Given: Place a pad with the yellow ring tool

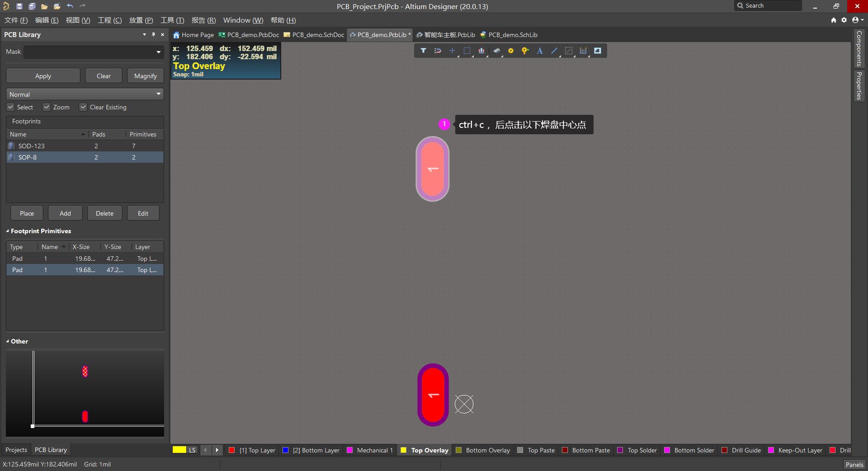Looking at the screenshot, I should pos(511,51).
